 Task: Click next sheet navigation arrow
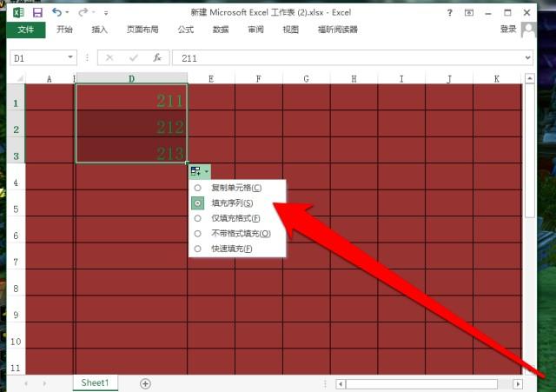pyautogui.click(x=44, y=383)
